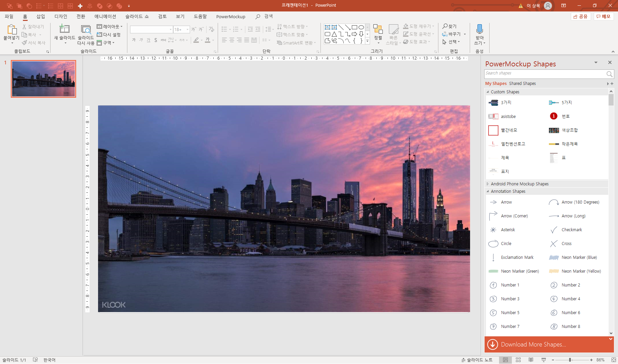Switch to slide sorter view icon
The width and height of the screenshot is (618, 364).
pyautogui.click(x=518, y=360)
